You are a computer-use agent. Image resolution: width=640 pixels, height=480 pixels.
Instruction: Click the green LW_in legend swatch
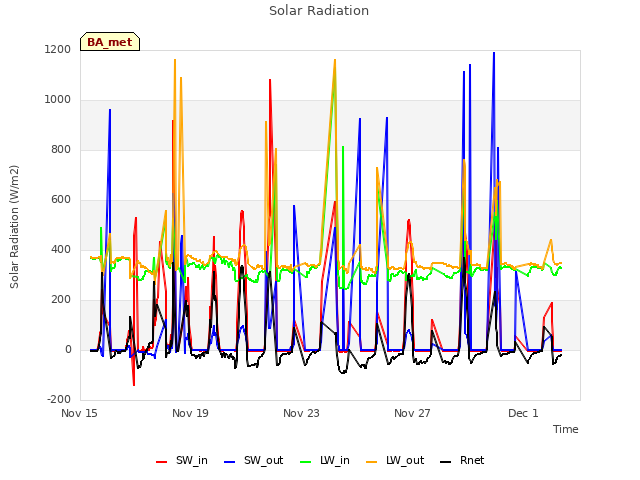(306, 462)
